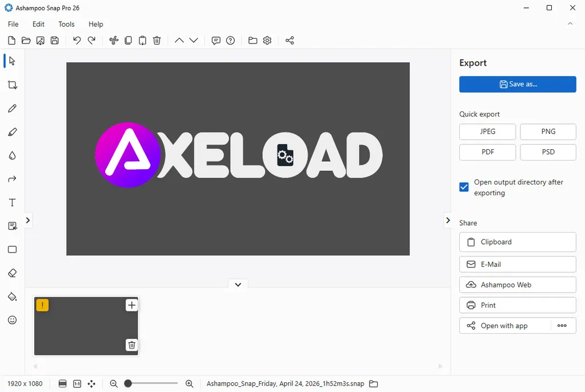Select the Pencil tool
Viewport: 585px width, 392px height.
pyautogui.click(x=13, y=108)
